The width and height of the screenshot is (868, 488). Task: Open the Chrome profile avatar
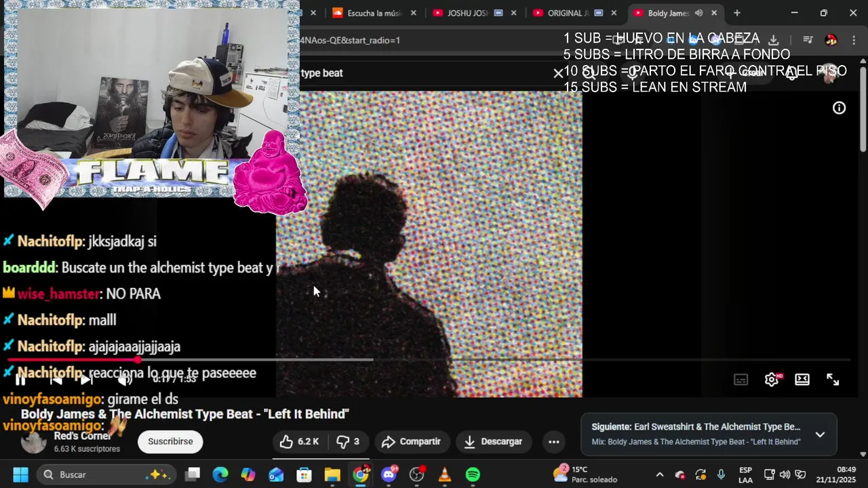coord(831,40)
